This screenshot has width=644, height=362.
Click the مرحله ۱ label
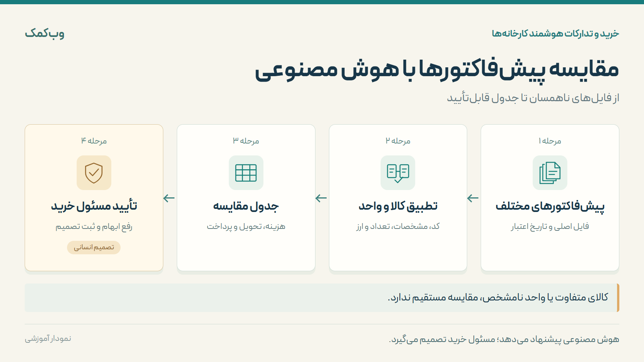(550, 141)
